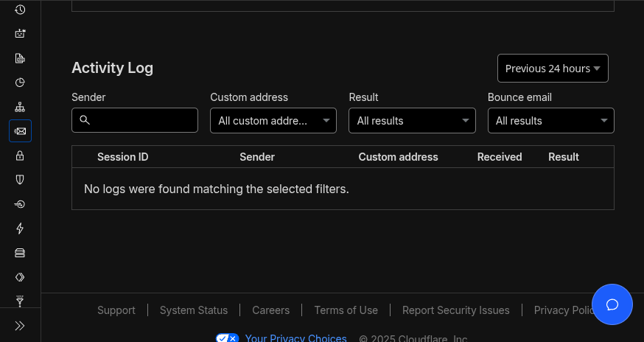Click the System Status footer link
The width and height of the screenshot is (644, 342).
[194, 310]
